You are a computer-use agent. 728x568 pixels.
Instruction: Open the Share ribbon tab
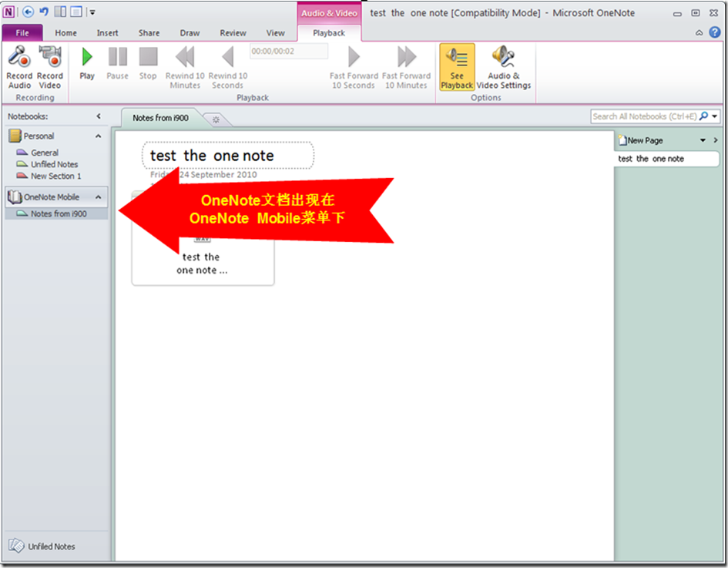pyautogui.click(x=149, y=33)
